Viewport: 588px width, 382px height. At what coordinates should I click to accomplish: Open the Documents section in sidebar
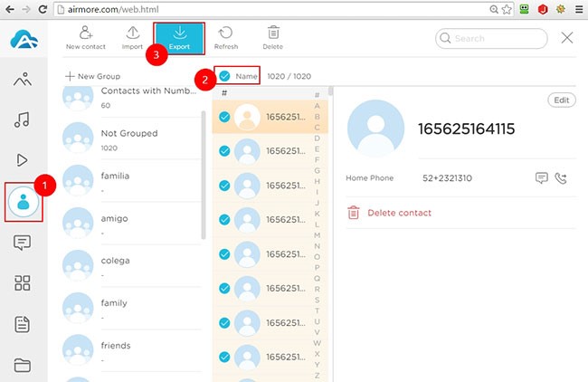click(23, 324)
